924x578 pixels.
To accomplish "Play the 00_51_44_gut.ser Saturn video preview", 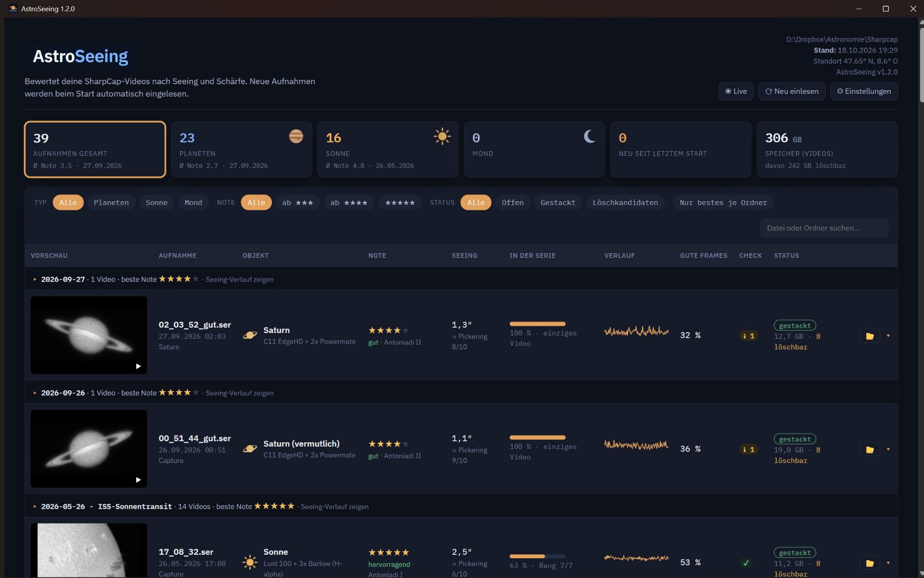I will click(138, 480).
